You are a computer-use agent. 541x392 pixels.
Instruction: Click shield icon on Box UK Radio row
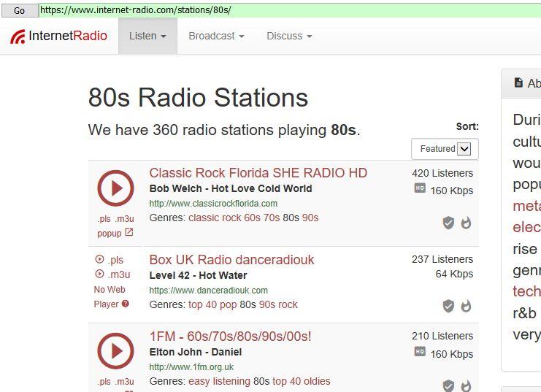448,306
